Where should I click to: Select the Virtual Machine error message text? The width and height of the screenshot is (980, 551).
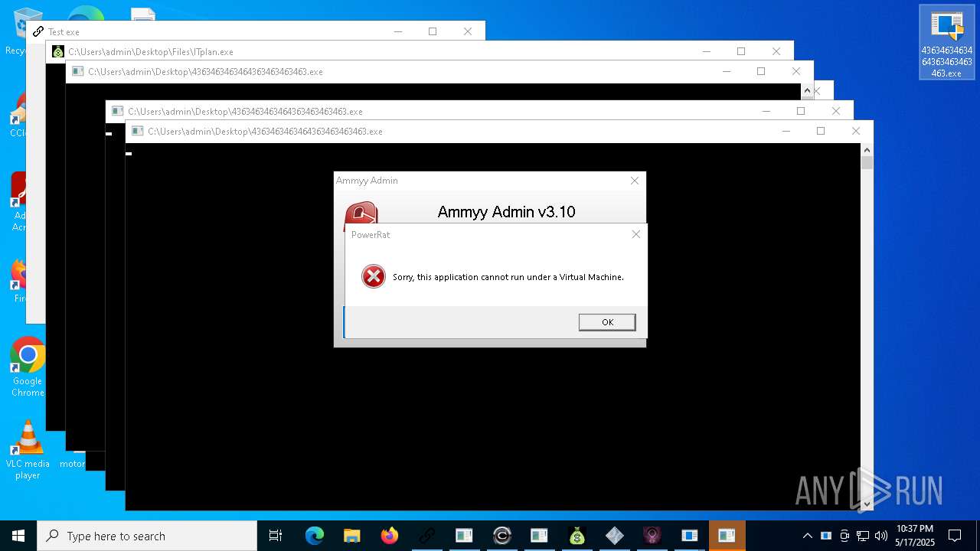click(x=508, y=277)
